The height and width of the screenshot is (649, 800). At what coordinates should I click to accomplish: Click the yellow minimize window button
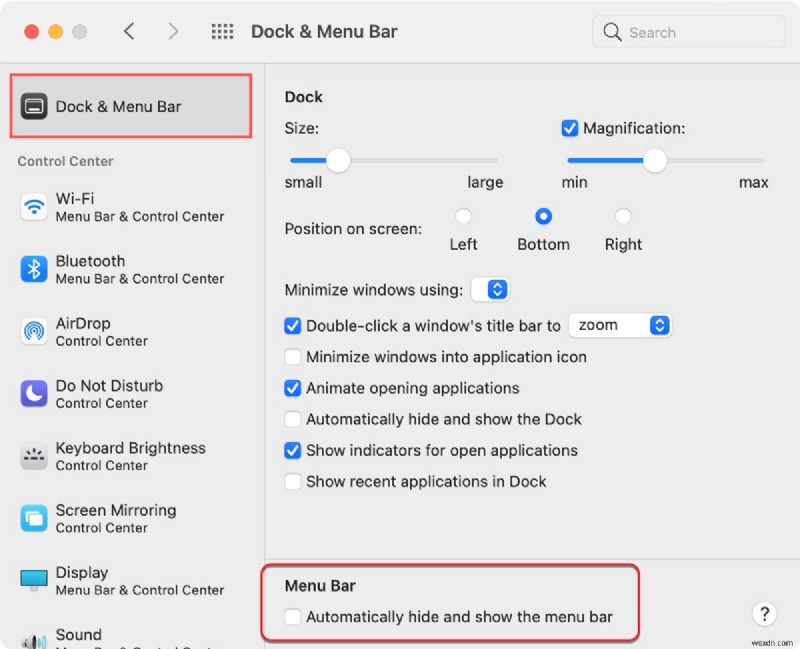pyautogui.click(x=56, y=32)
